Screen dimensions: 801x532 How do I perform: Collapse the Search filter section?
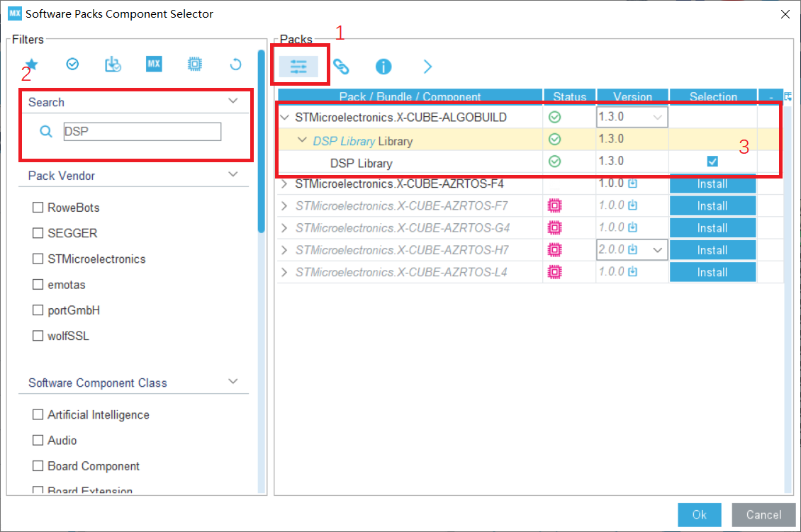[x=233, y=101]
